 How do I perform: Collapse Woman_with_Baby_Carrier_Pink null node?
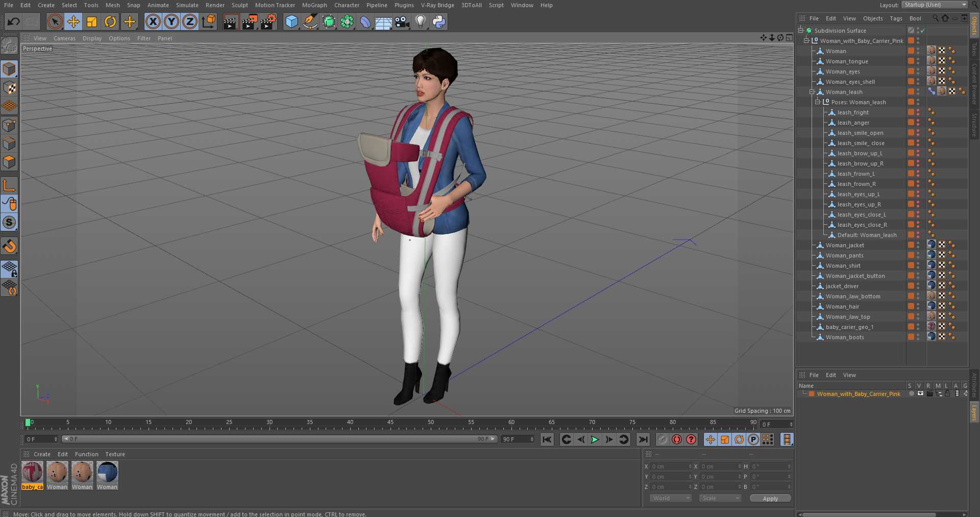tap(806, 40)
